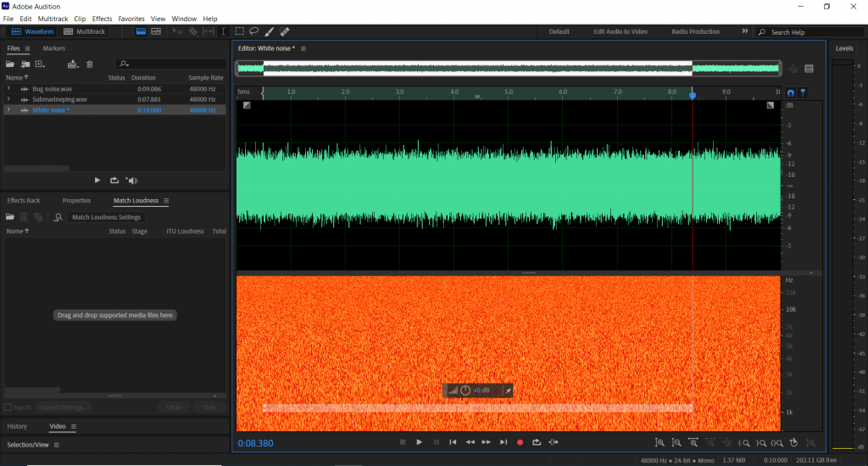868x466 pixels.
Task: Click the Import File icon in Files panel
Action: coord(26,64)
